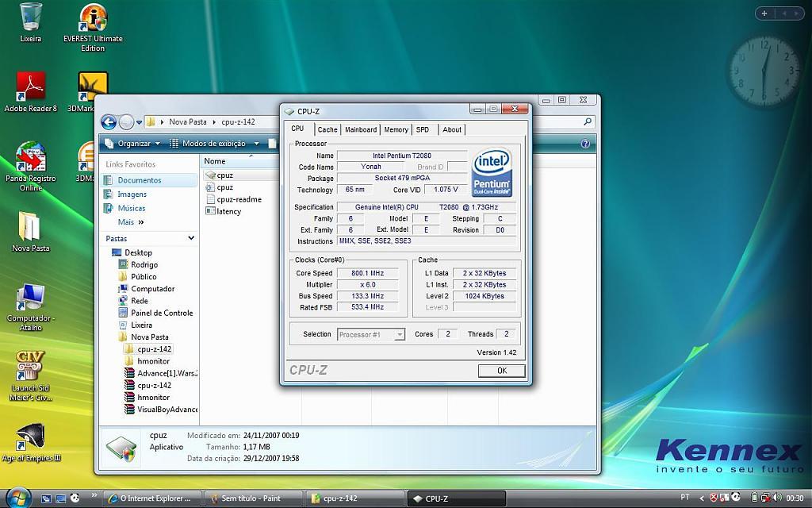Select Painel de Controle in folder tree
Screen dimensions: 812x508
coord(162,313)
